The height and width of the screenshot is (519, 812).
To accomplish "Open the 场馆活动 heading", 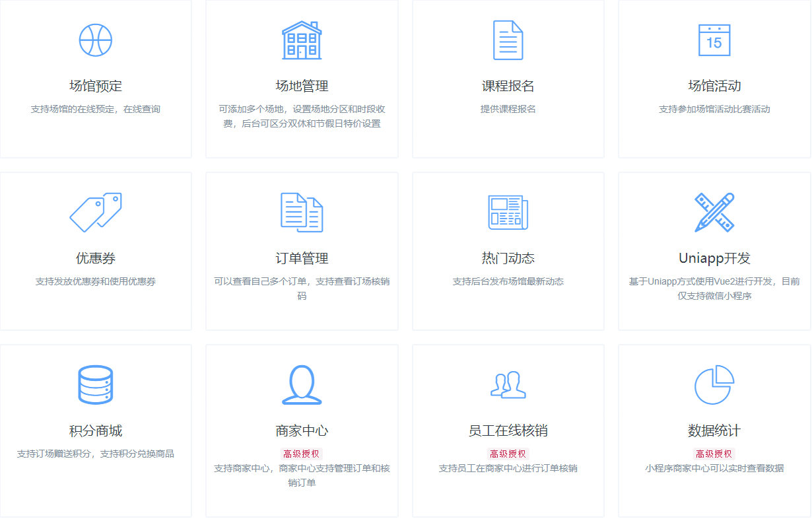I will [714, 86].
